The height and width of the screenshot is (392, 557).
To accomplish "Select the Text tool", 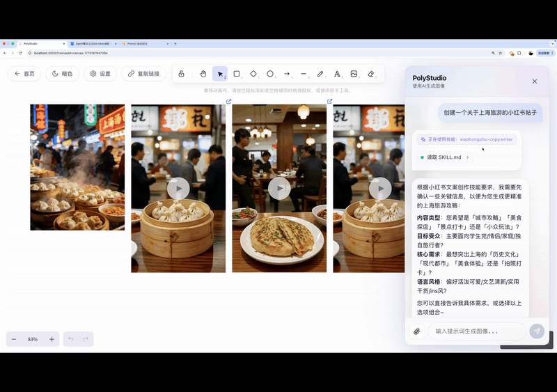I will (x=337, y=74).
